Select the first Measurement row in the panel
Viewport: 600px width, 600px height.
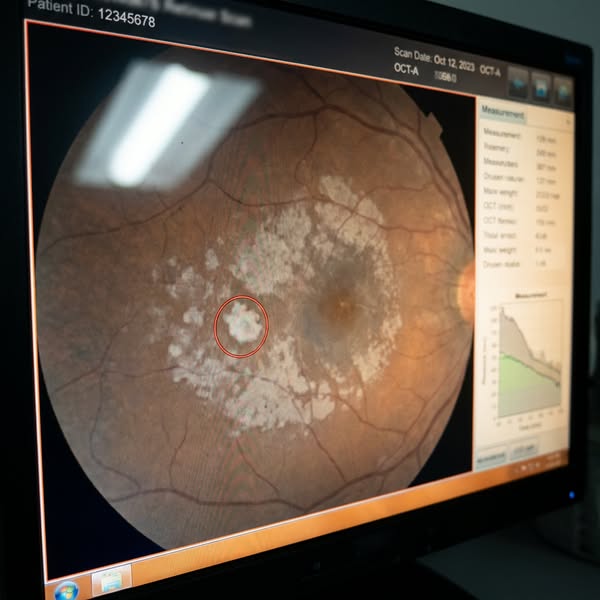point(520,136)
